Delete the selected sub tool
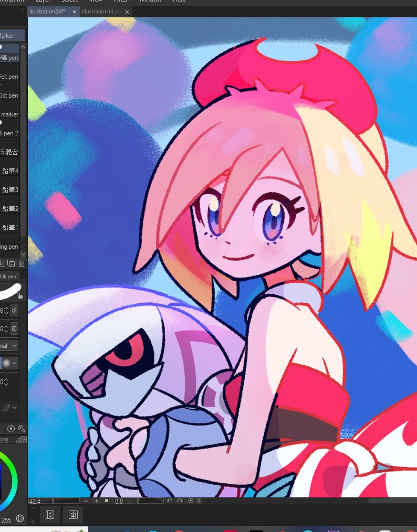This screenshot has width=417, height=532. pyautogui.click(x=22, y=263)
